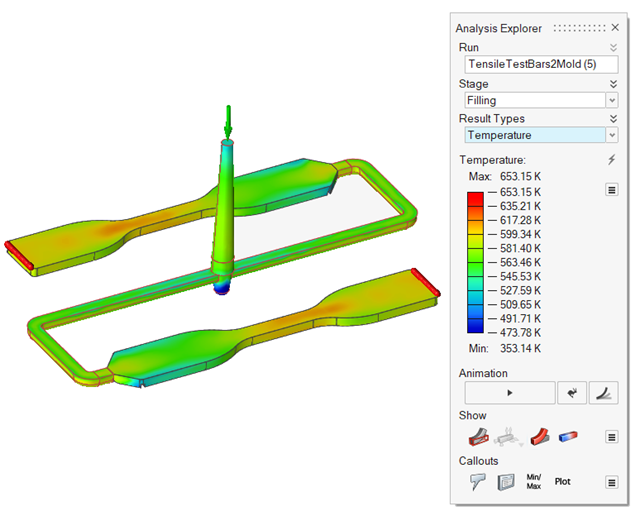Open the callout list window icon

click(x=505, y=481)
